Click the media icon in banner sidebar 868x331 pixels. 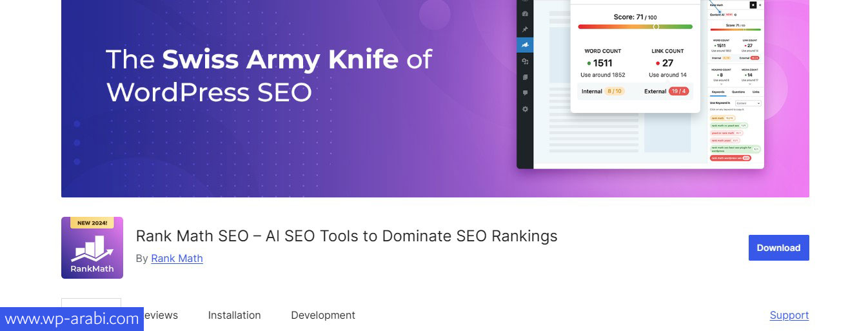(x=525, y=61)
